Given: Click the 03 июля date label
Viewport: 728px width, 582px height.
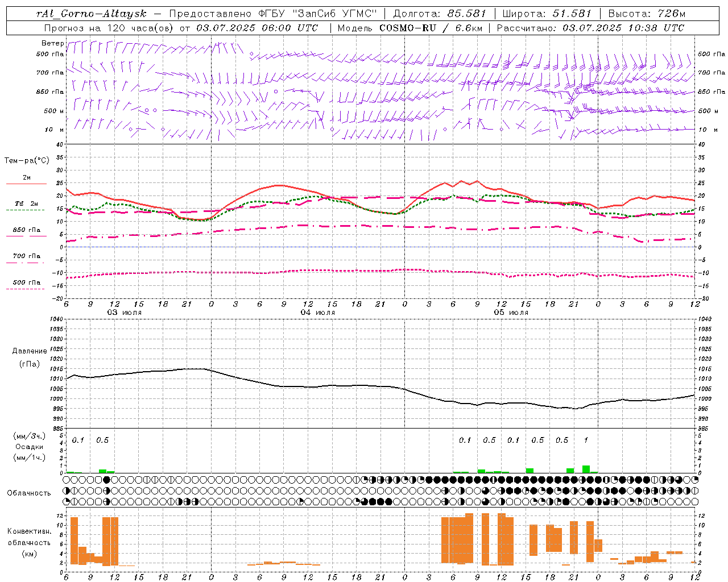Looking at the screenshot, I should (x=125, y=313).
